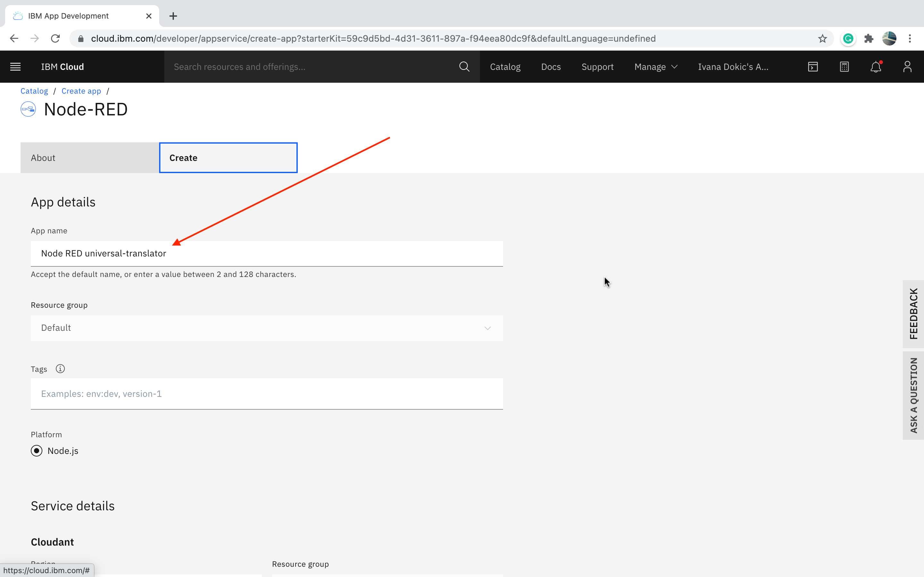Open the Chrome extensions puzzle icon
This screenshot has width=924, height=577.
(868, 38)
